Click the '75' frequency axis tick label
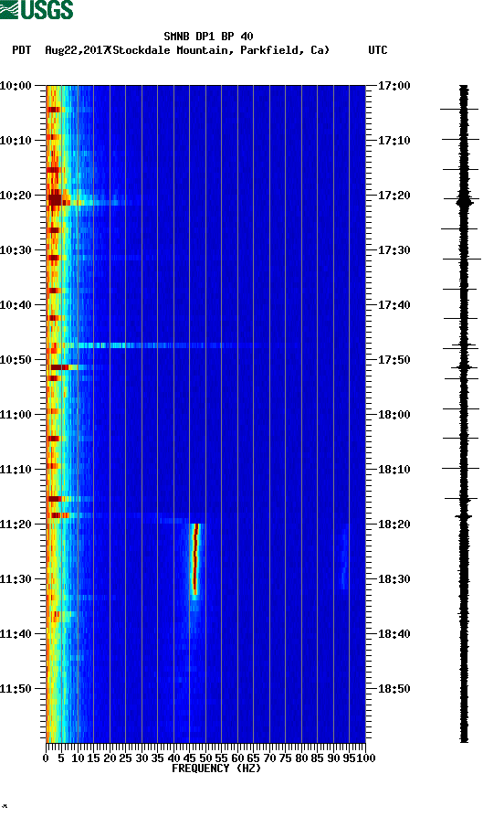Screen dimensions: 504x816 tap(285, 758)
